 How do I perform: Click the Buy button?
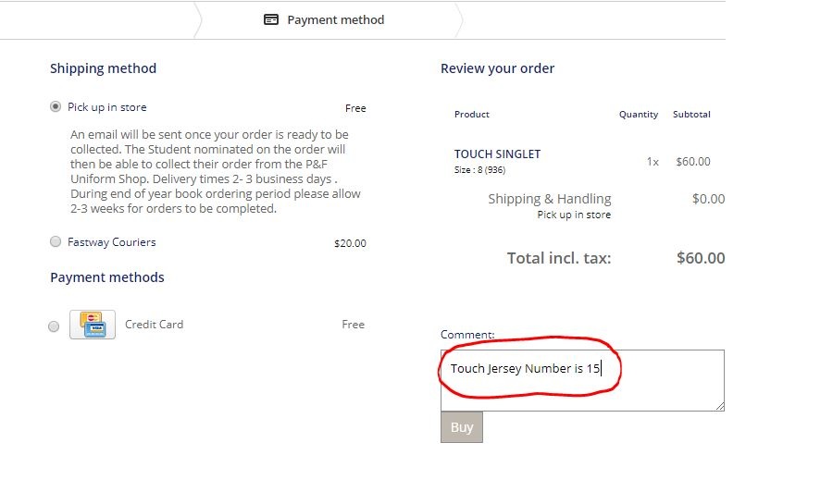(462, 427)
